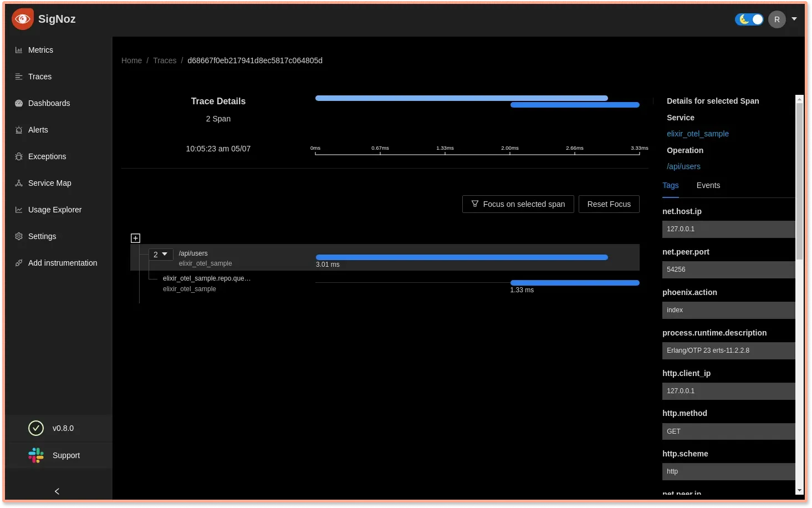The width and height of the screenshot is (812, 508).
Task: Navigate to Traces breadcrumb
Action: 165,60
